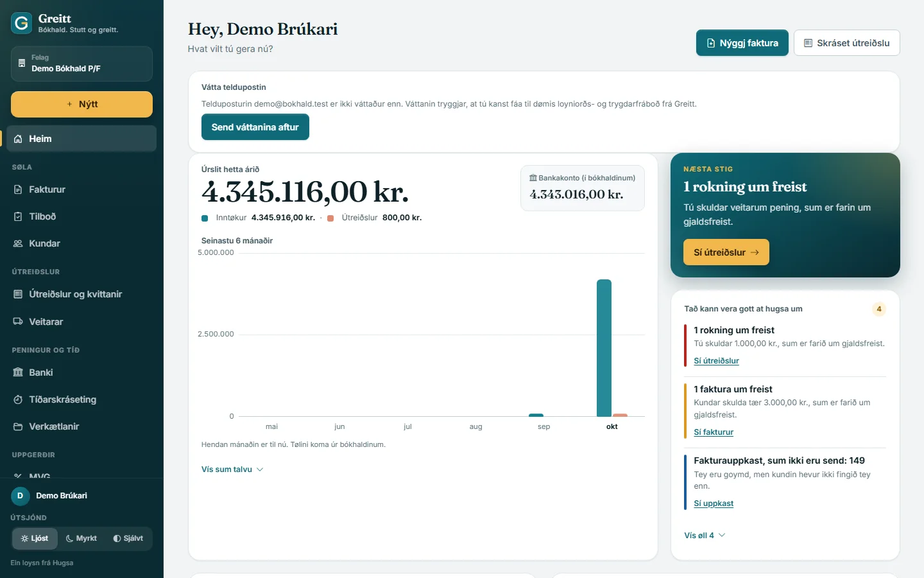Viewport: 924px width, 578px height.
Task: Expand Vís øll 4 list
Action: point(705,536)
